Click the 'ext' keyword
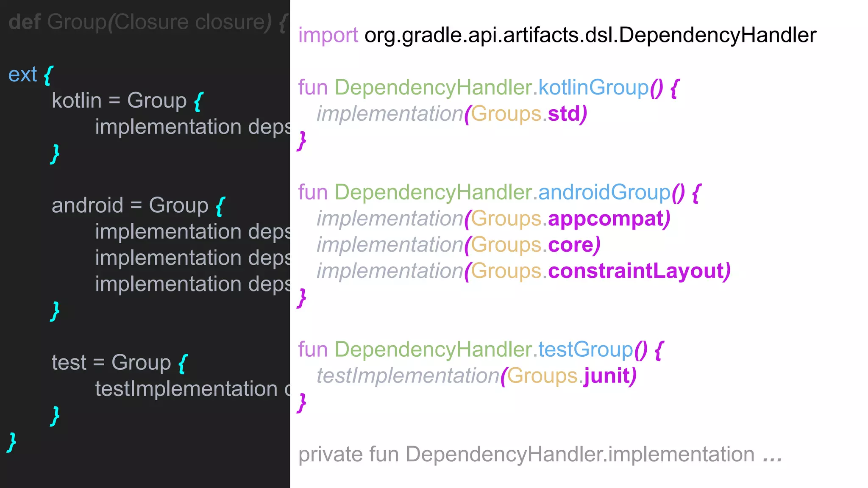Image resolution: width=868 pixels, height=488 pixels. pos(22,75)
